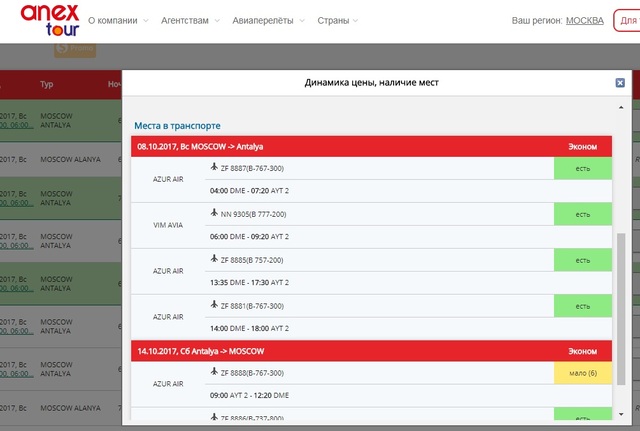Screen dimensions: 640x431
Task: Click flight ZF 8885(B 757-200) text
Action: 252,260
